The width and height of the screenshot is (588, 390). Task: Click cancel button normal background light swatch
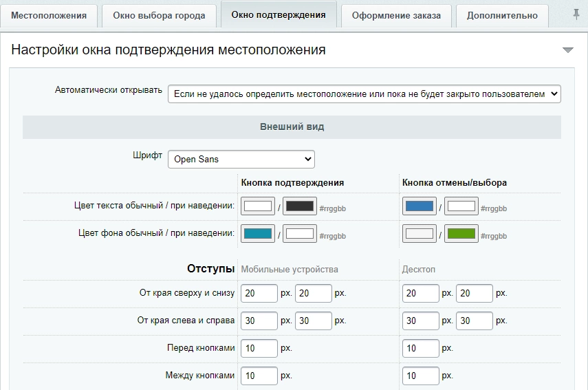click(x=420, y=234)
